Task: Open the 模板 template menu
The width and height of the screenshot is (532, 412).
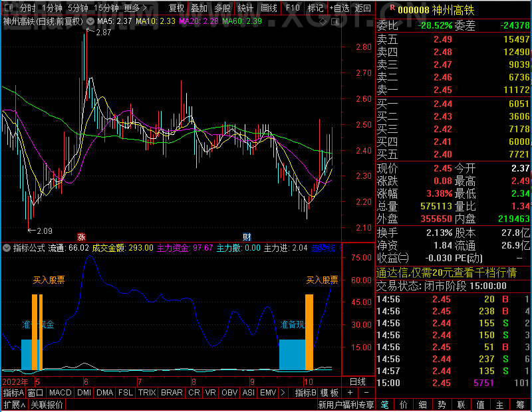Action: pyautogui.click(x=329, y=393)
